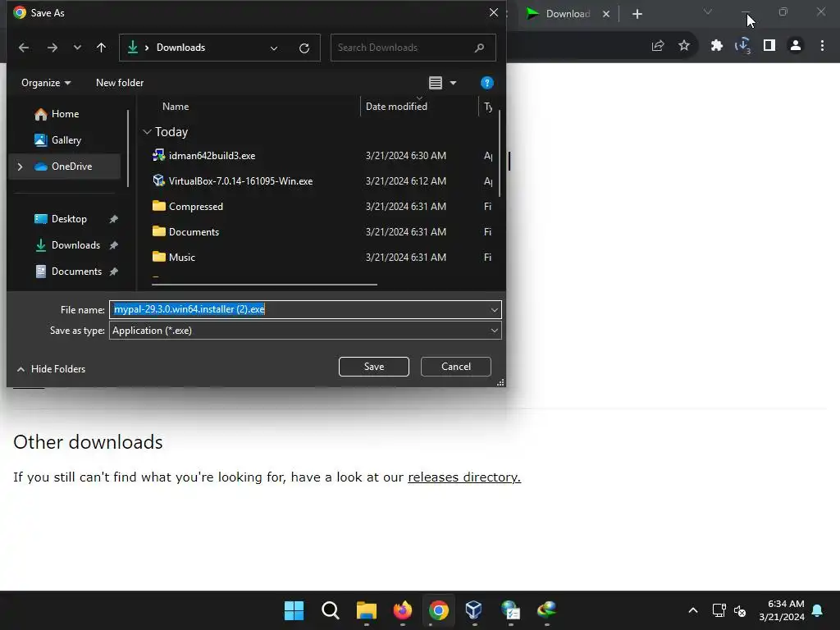The image size is (840, 630).
Task: Close the Download browser tab
Action: point(606,14)
